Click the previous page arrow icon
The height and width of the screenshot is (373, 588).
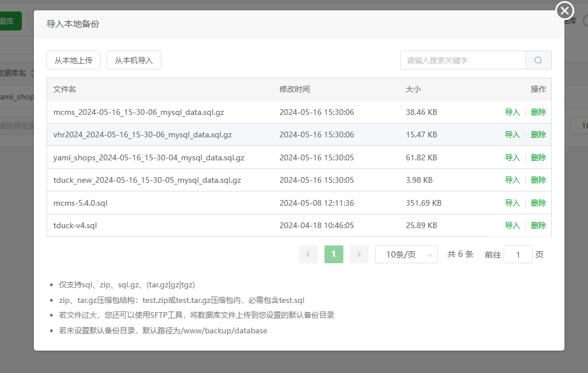tap(308, 254)
